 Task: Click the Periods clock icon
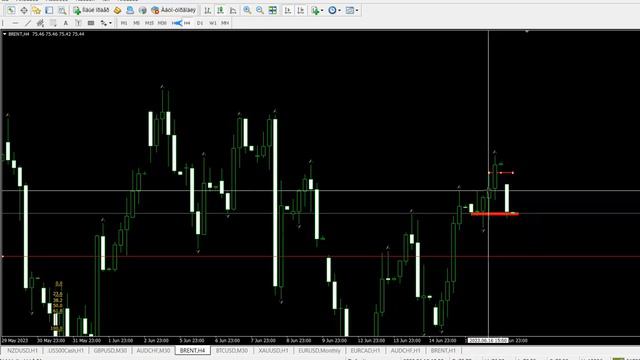(x=332, y=10)
